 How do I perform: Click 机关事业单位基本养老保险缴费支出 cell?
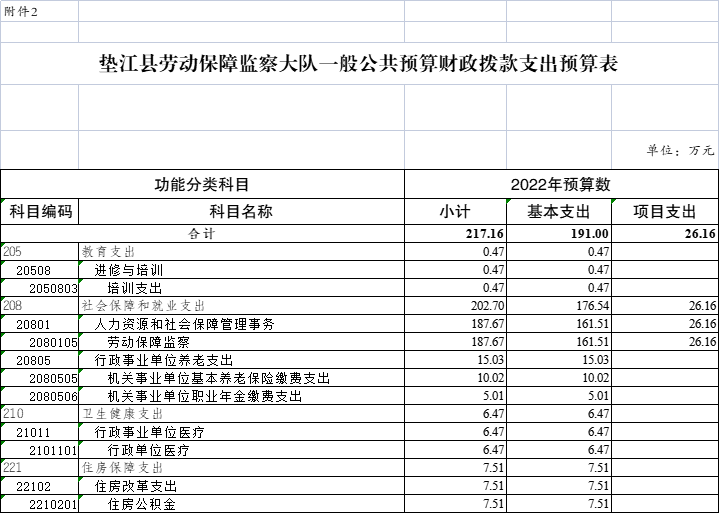241,377
